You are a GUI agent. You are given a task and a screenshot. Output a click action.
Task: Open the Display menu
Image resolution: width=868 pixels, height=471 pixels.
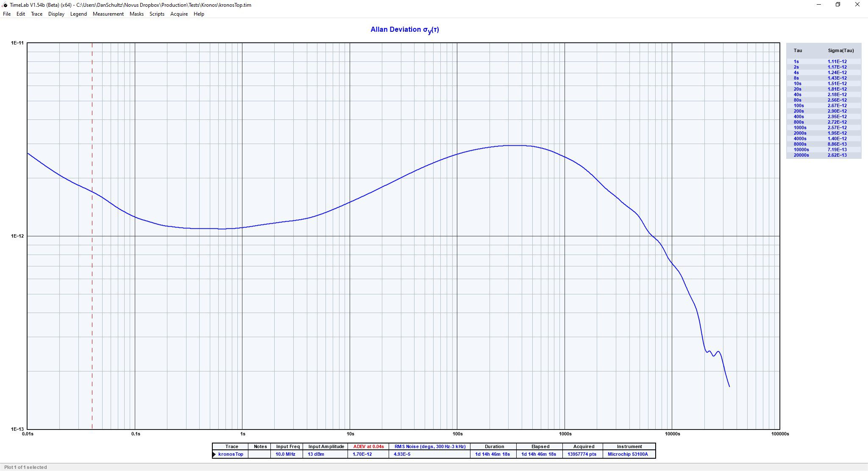pyautogui.click(x=56, y=14)
